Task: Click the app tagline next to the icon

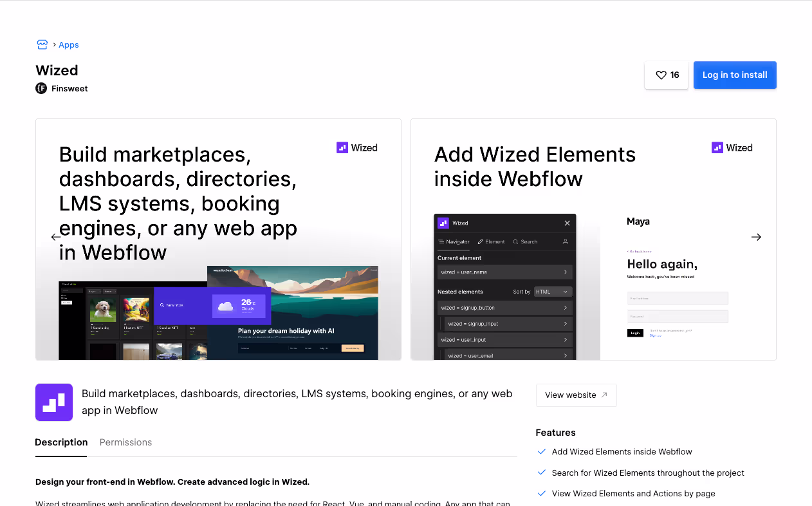Action: point(297,402)
